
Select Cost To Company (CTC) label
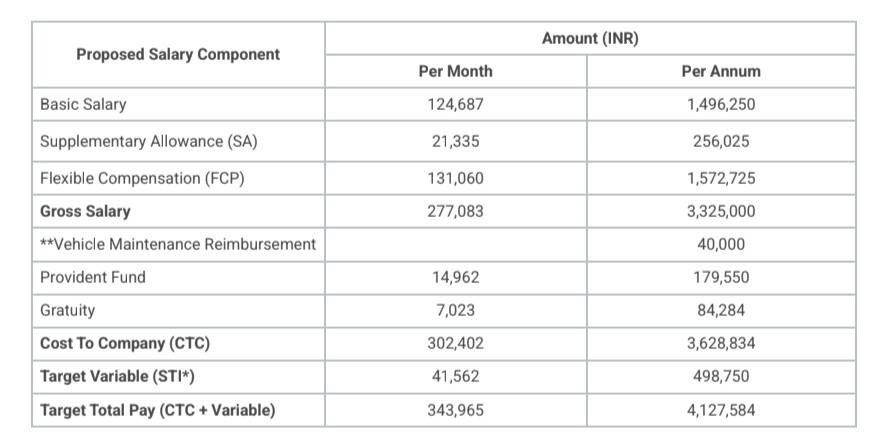point(125,343)
